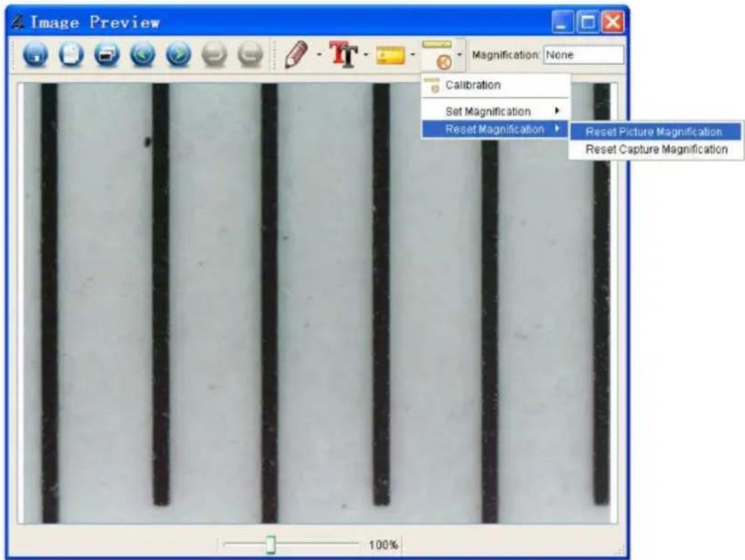Click the grayed Undo icon
Screen dimensions: 745x560
[x=214, y=54]
